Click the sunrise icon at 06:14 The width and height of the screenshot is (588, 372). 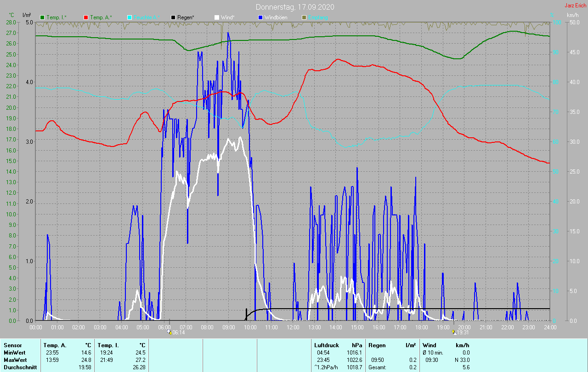pos(169,332)
